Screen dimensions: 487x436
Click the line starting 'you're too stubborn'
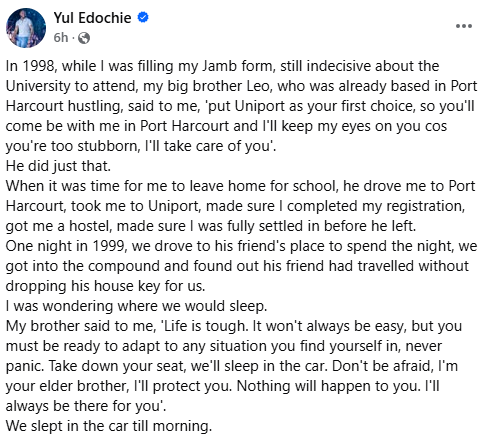click(x=141, y=146)
